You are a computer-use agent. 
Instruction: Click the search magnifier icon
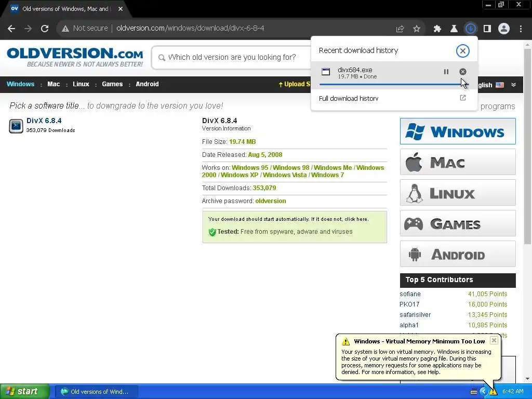162,58
